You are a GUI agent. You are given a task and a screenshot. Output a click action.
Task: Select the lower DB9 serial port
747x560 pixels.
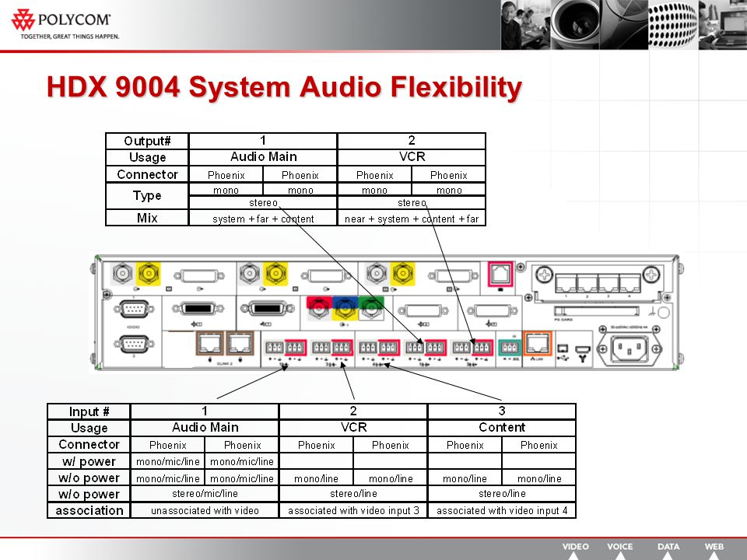click(x=134, y=344)
